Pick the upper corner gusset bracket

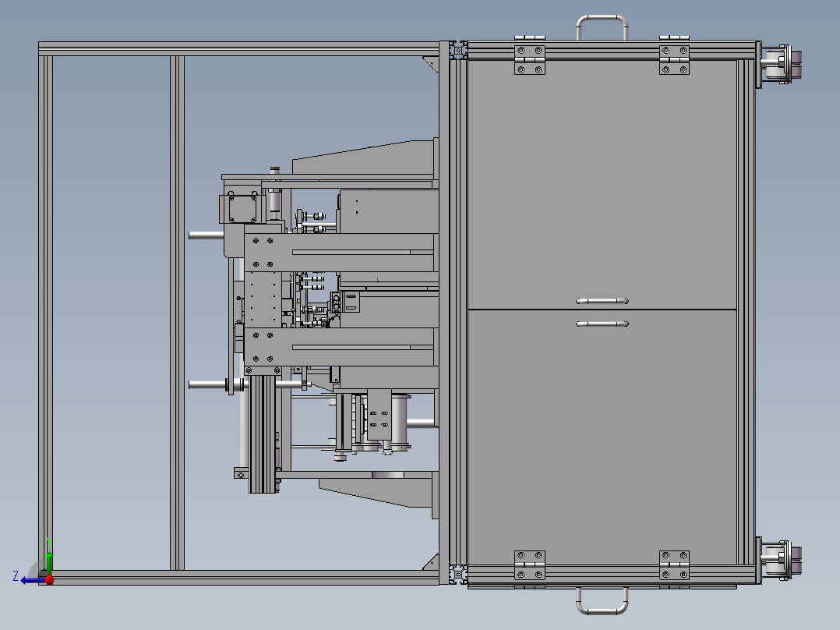pos(433,63)
